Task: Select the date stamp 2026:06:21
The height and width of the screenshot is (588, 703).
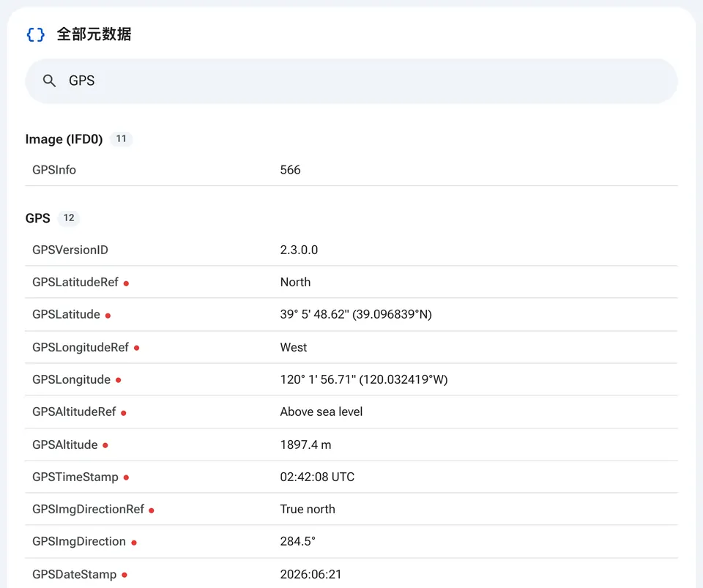Action: click(310, 574)
